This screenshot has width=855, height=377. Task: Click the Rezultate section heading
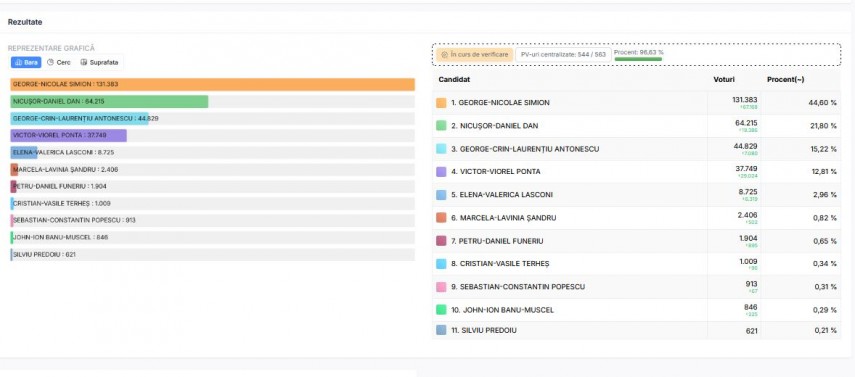click(25, 22)
